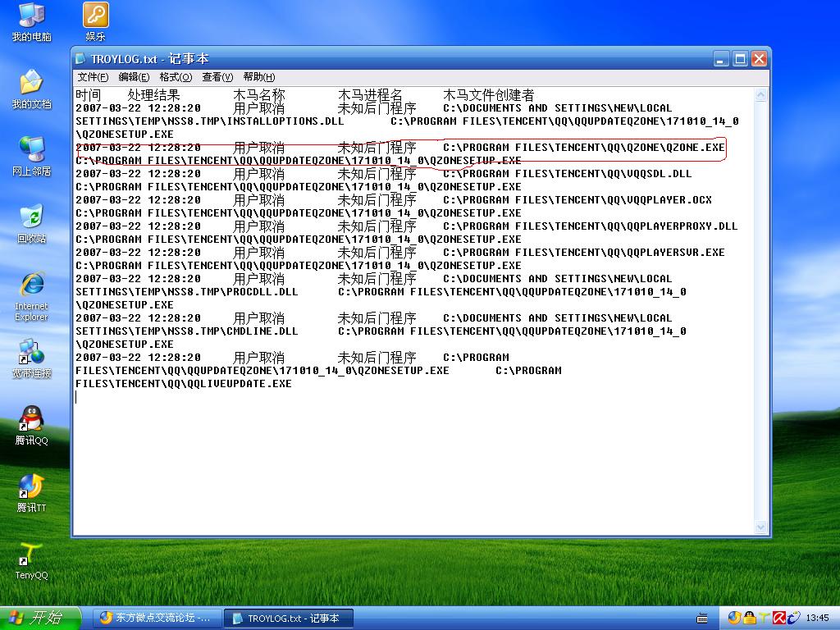Click header text 时间

click(89, 95)
